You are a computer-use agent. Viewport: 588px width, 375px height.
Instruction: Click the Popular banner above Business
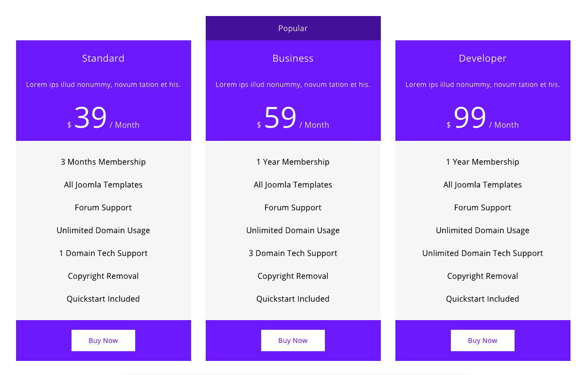coord(293,28)
